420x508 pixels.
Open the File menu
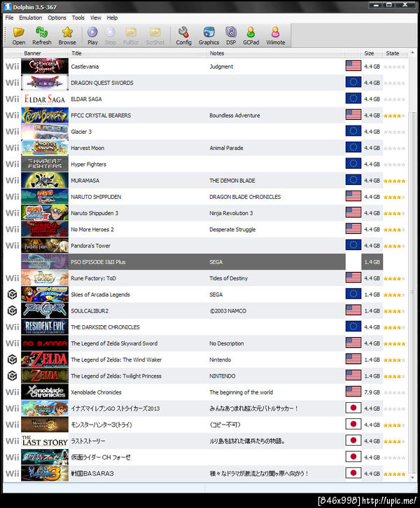pyautogui.click(x=9, y=18)
